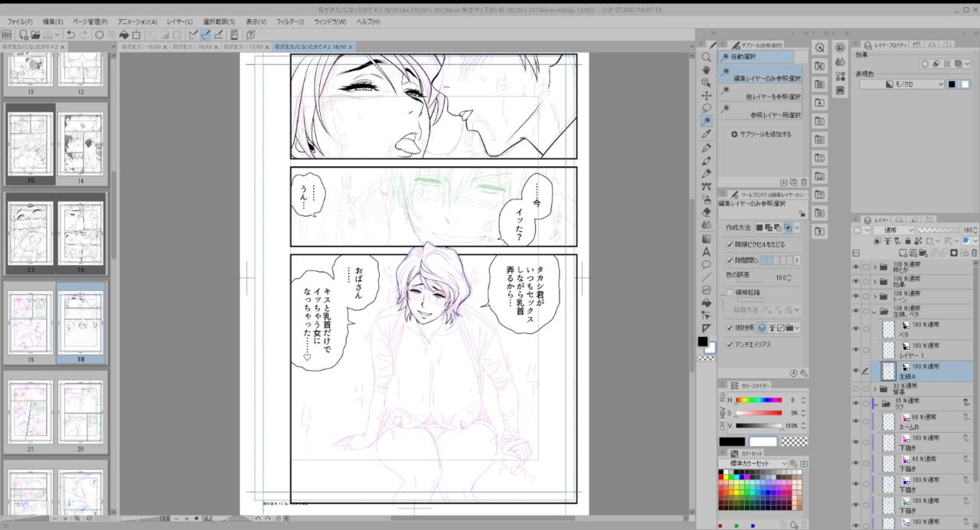Select the Auto select magic wand tool
The image size is (980, 530).
[706, 122]
